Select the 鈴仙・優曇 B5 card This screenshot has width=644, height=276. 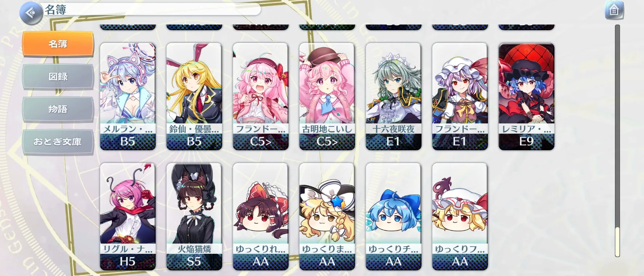pos(194,96)
